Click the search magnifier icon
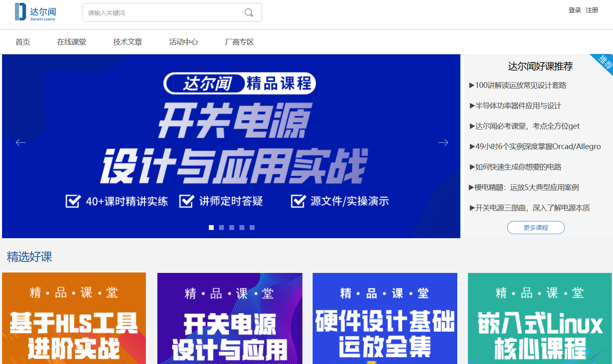 [249, 13]
